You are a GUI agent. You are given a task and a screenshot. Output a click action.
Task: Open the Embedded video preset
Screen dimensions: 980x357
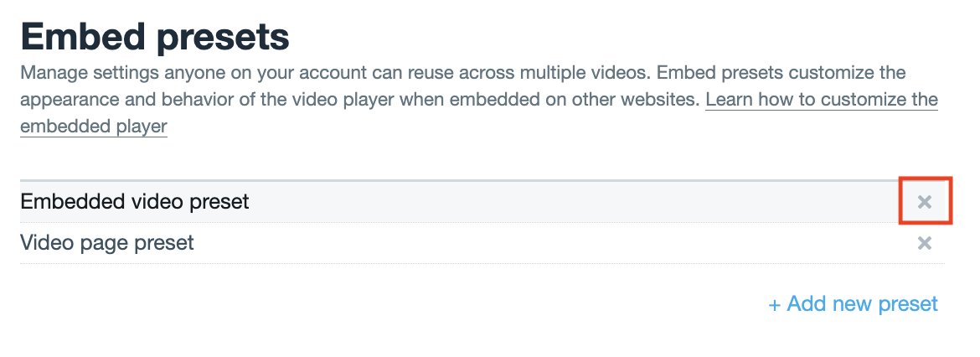point(134,202)
